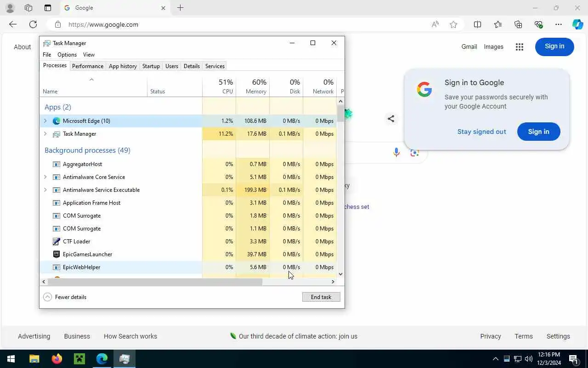Switch to the Performance tab
Screen dimensions: 588x368
88,66
